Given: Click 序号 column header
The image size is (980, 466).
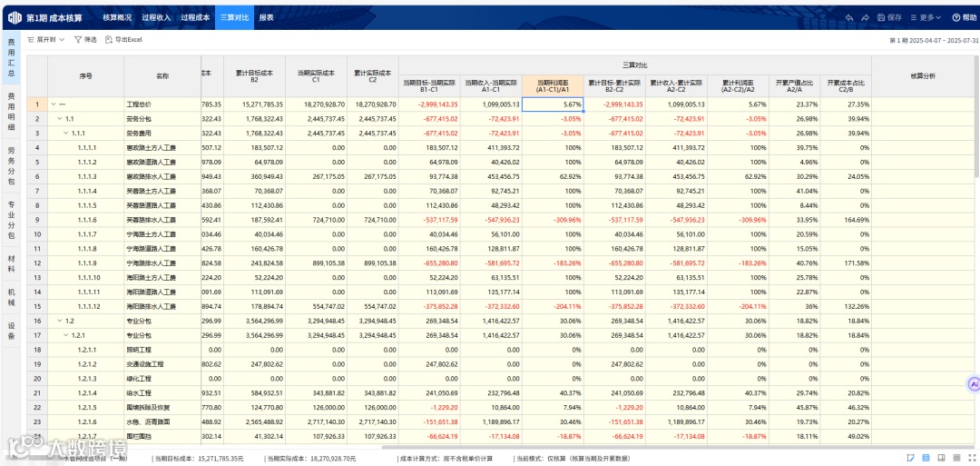Looking at the screenshot, I should [86, 75].
